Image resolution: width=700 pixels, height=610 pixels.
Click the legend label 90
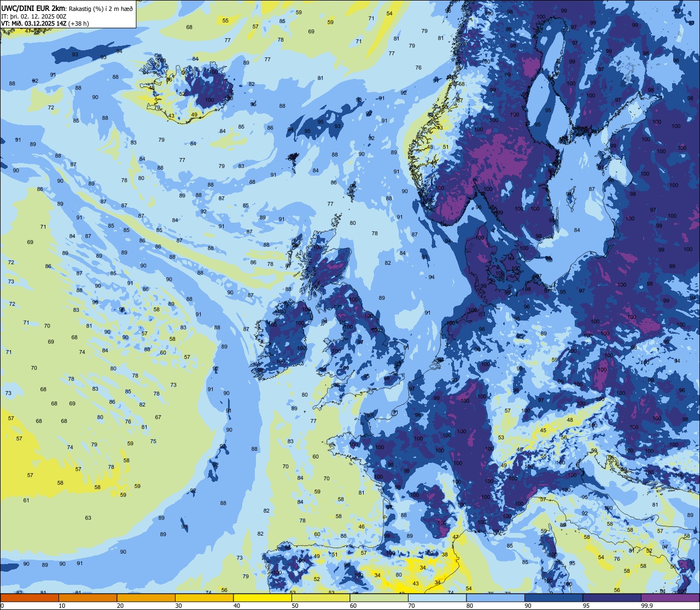[528, 606]
